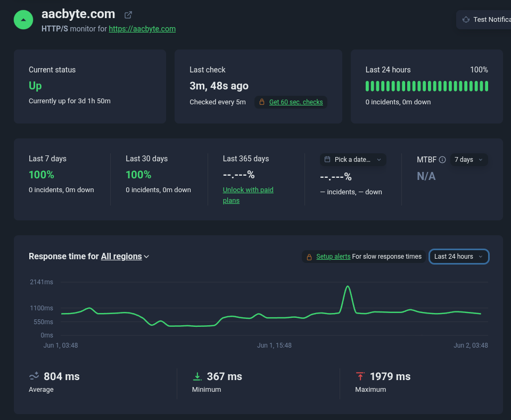Click the 1979 ms maximum value
Screen dimensions: 511x420
(x=390, y=376)
